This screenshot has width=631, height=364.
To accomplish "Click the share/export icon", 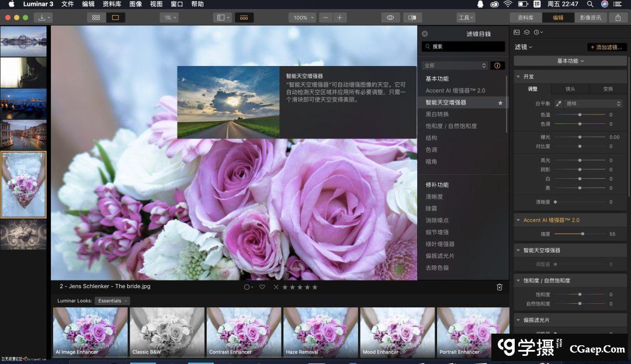I will 618,18.
